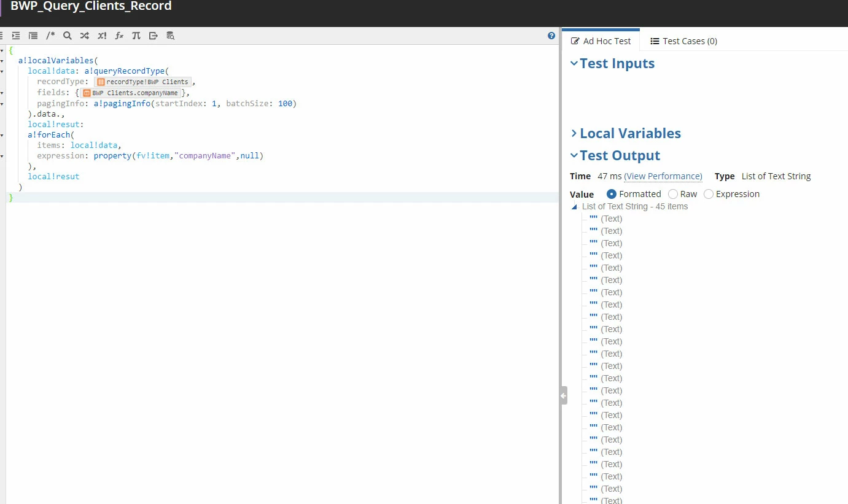Collapse the test pane with splitter arrow

[563, 395]
